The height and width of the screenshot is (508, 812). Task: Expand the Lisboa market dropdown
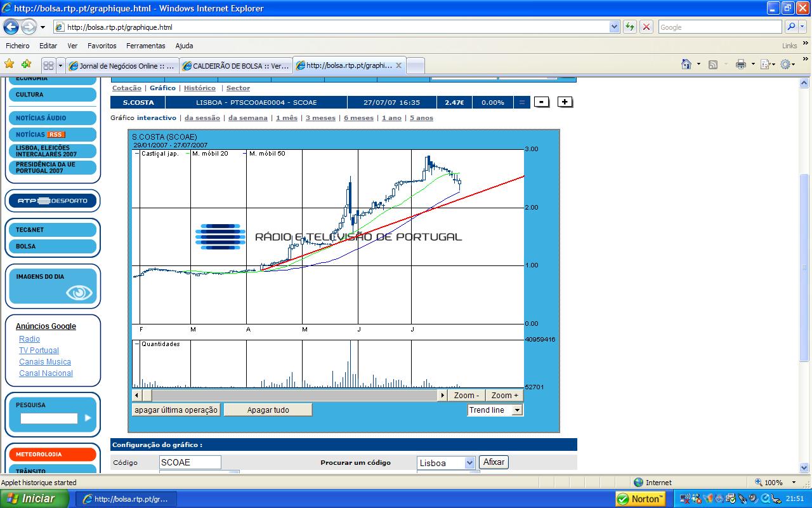469,463
